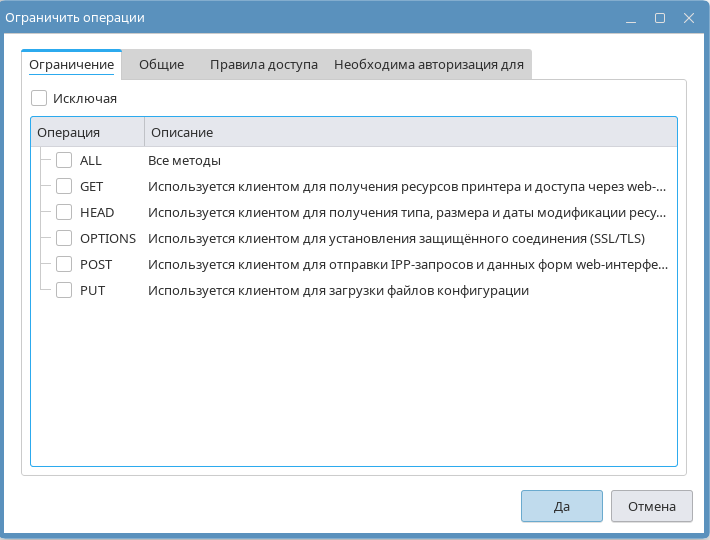Maximize the dialog window
The height and width of the screenshot is (540, 710).
pyautogui.click(x=660, y=18)
